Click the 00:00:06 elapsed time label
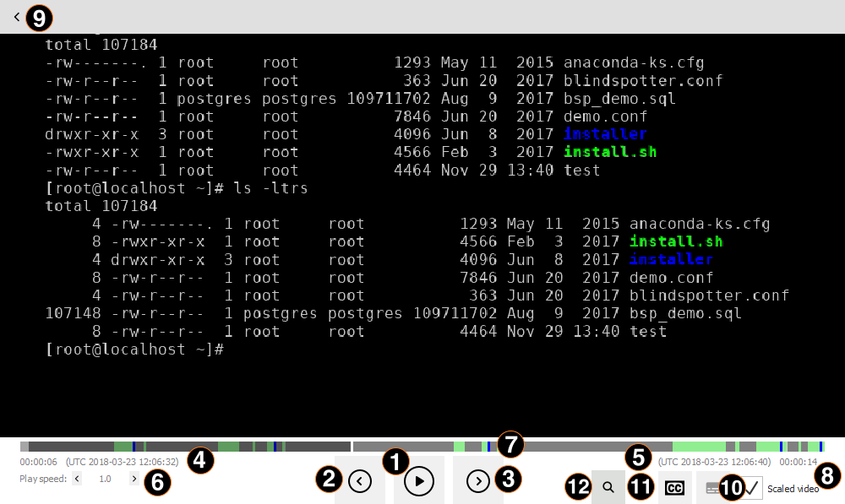Viewport: 845px width, 504px height. pos(39,462)
